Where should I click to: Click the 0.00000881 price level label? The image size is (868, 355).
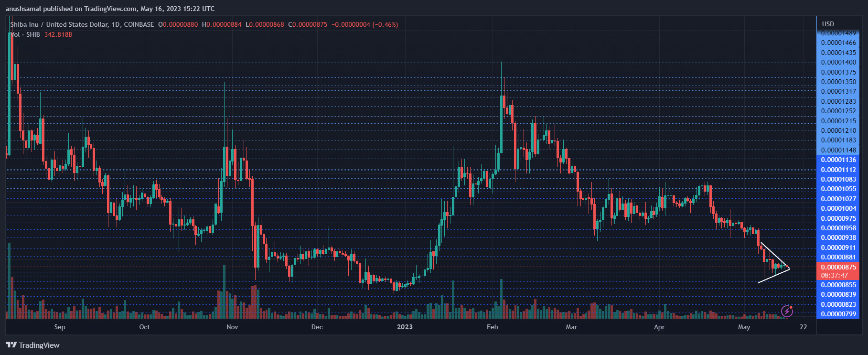(838, 257)
